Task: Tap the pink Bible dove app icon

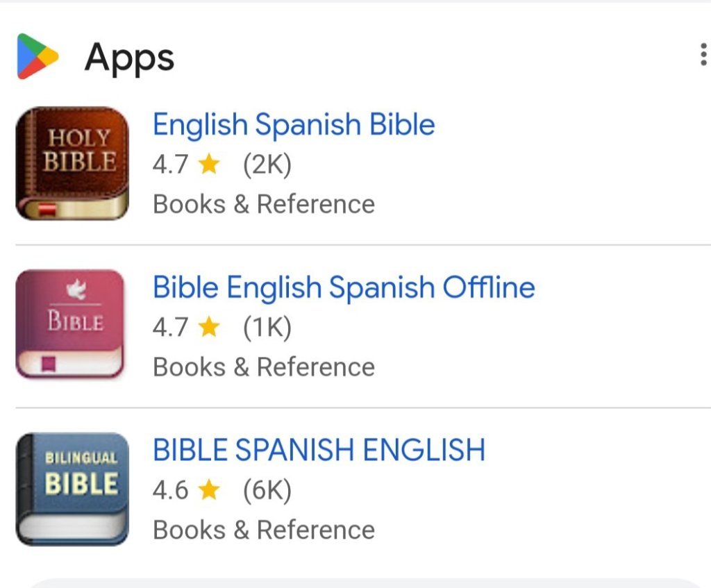Action: pyautogui.click(x=69, y=324)
